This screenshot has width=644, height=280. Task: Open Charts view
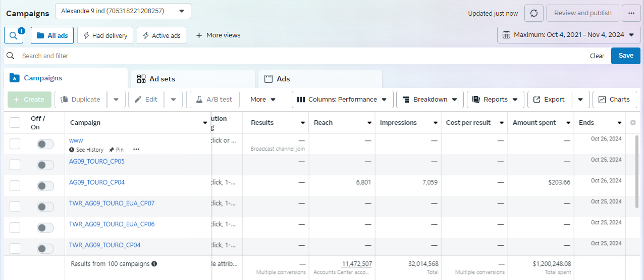click(614, 100)
